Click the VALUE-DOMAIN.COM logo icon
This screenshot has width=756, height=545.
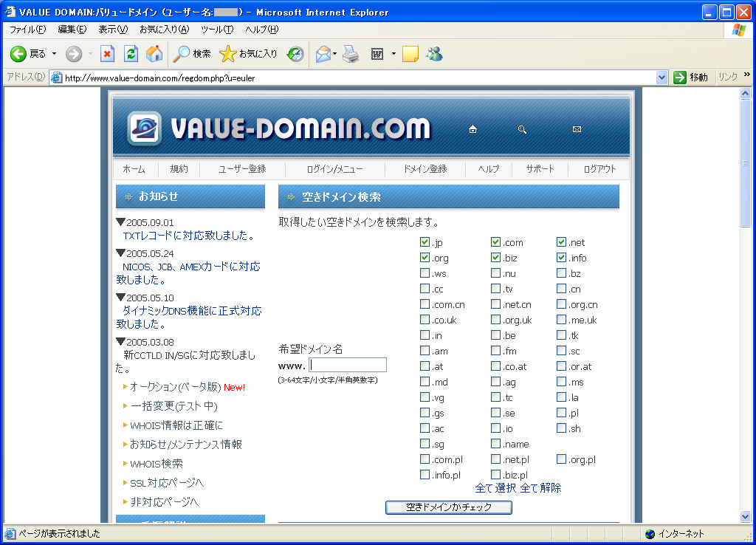point(144,128)
